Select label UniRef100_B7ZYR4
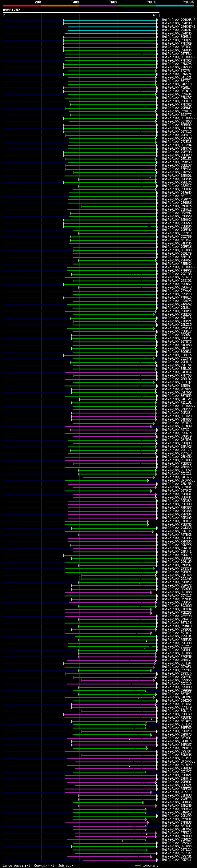Viewport: 197px width, 868px height. tap(177, 71)
